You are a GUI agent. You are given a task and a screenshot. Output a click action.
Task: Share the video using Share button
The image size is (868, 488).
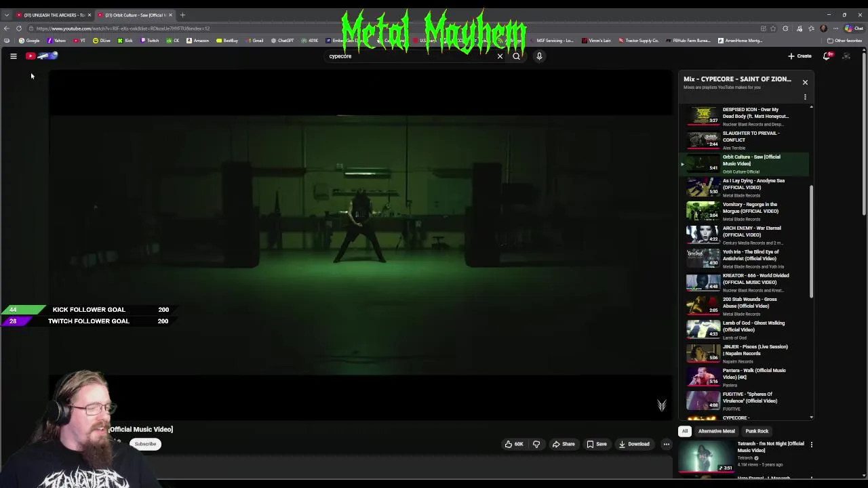click(x=564, y=444)
